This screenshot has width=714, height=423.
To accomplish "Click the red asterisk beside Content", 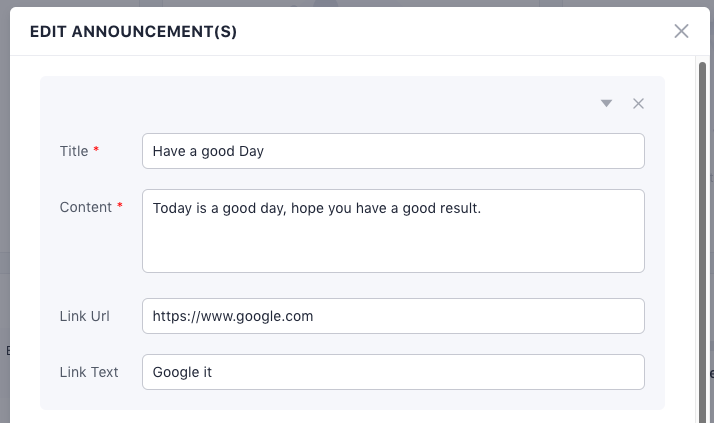I will coord(120,207).
